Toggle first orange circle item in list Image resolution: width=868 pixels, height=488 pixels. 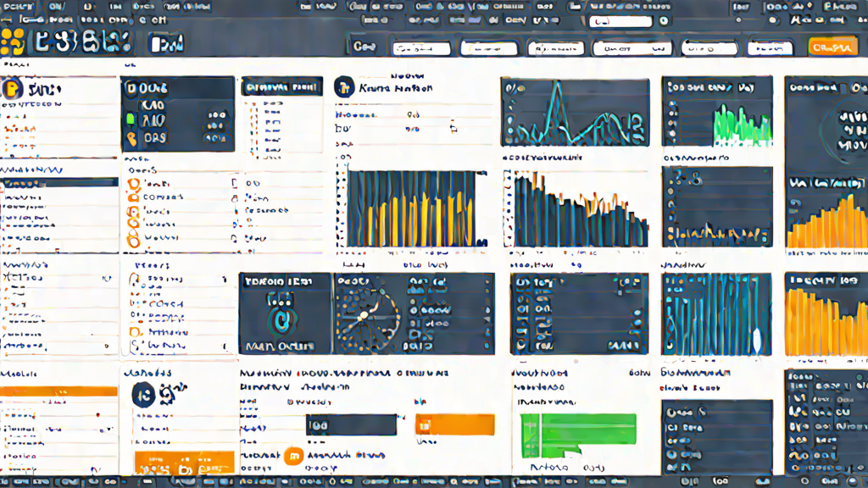(x=133, y=184)
